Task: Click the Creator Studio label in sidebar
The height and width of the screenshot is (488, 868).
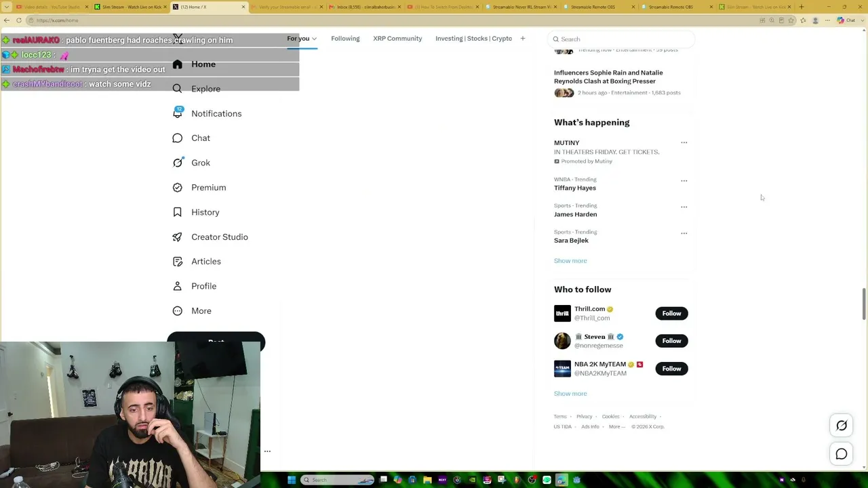Action: (220, 237)
